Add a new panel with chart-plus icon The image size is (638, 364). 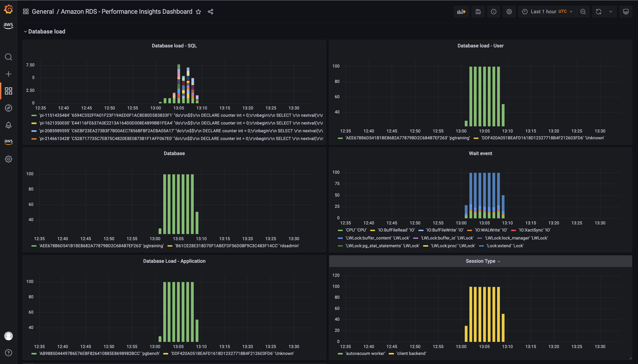[461, 12]
